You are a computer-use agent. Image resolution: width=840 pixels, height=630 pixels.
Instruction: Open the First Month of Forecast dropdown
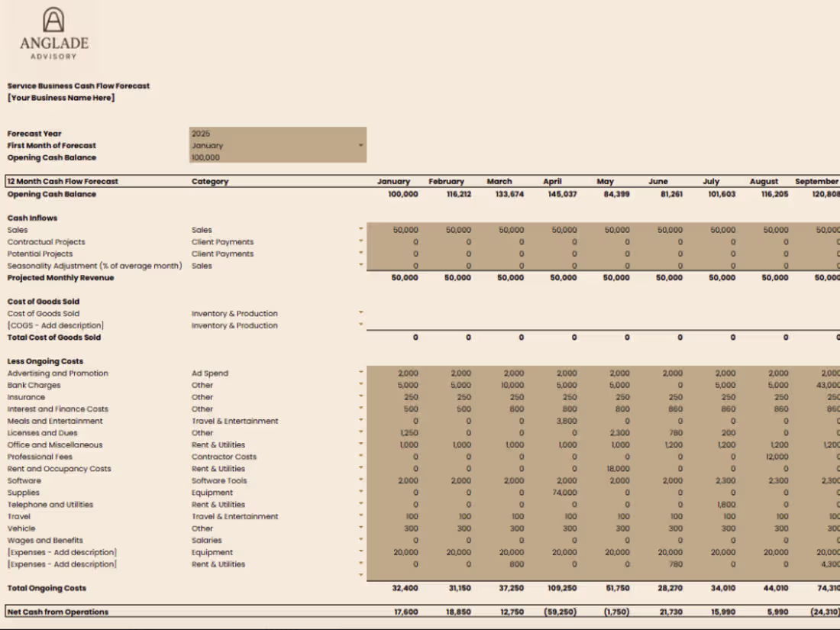tap(361, 145)
